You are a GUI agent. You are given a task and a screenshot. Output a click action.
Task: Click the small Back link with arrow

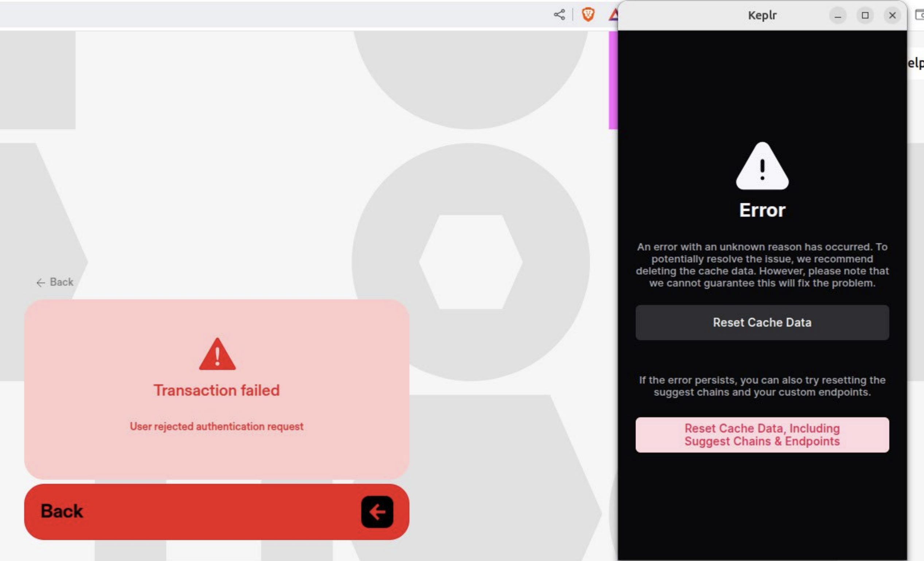(x=55, y=282)
